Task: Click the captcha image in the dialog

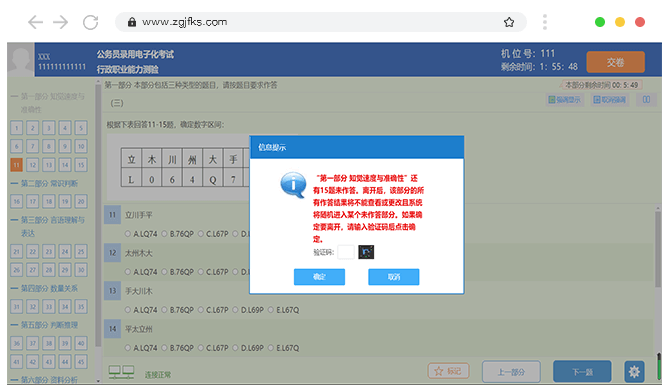Action: [366, 252]
